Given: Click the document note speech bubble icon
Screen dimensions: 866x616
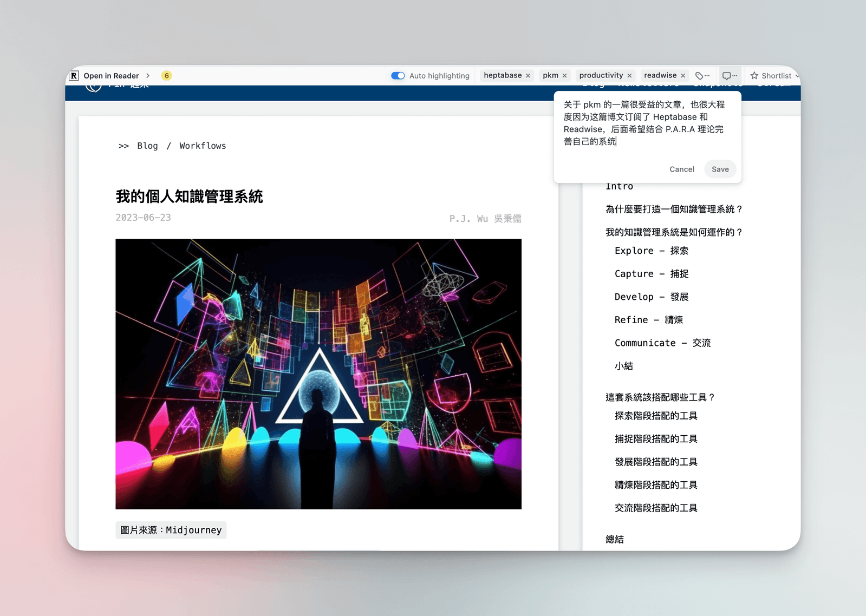Looking at the screenshot, I should tap(730, 76).
